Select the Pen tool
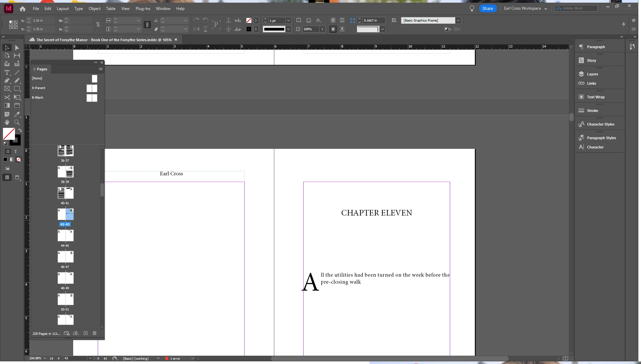Screen dimensions: 641x364 click(7, 81)
